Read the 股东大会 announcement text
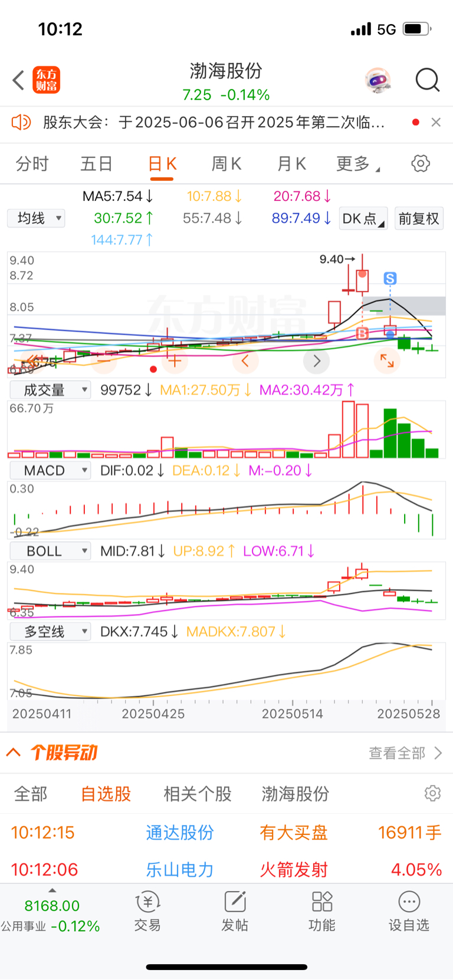 [x=214, y=122]
